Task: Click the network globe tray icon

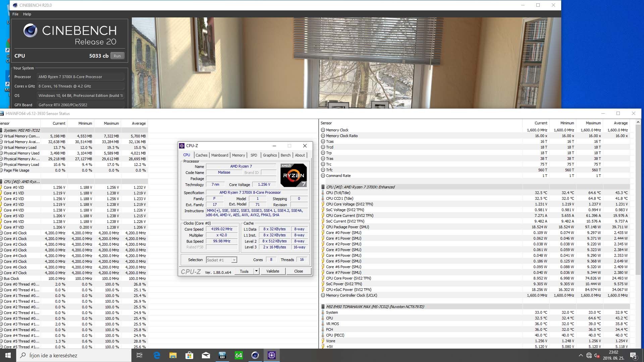Action: click(589, 355)
